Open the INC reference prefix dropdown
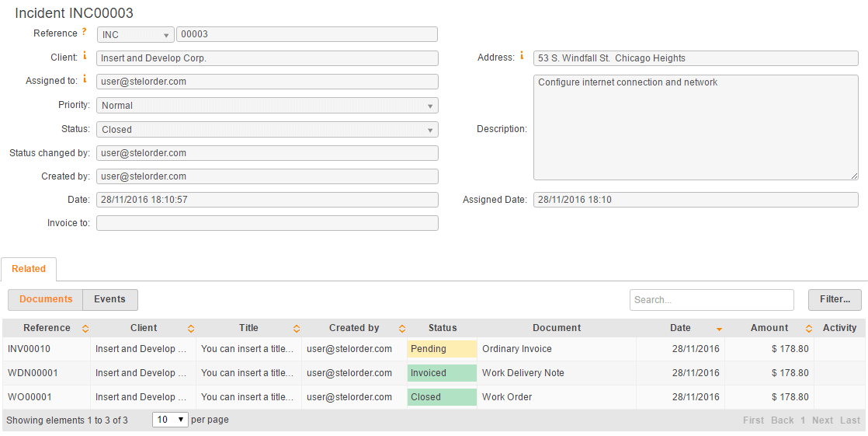The image size is (868, 436). (x=136, y=34)
